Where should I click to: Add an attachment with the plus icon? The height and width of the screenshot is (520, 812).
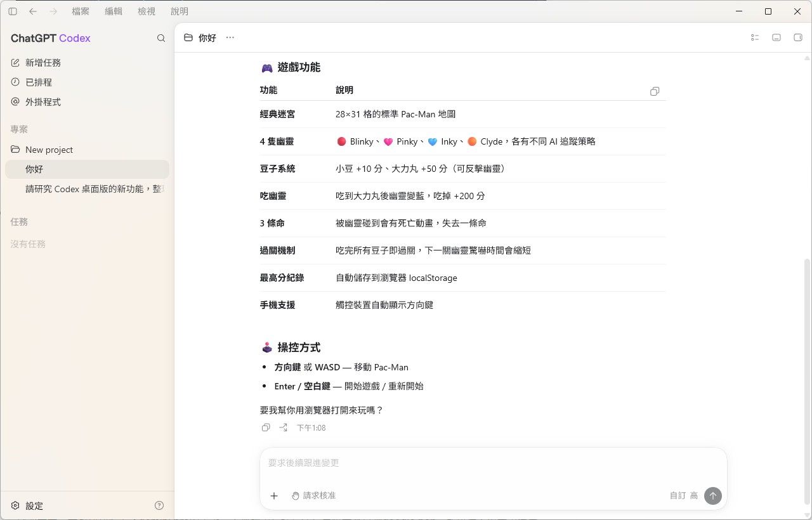click(274, 496)
